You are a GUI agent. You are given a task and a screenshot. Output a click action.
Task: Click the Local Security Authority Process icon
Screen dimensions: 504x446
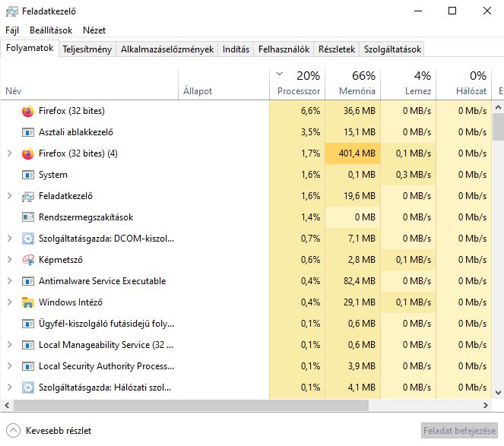(x=28, y=366)
